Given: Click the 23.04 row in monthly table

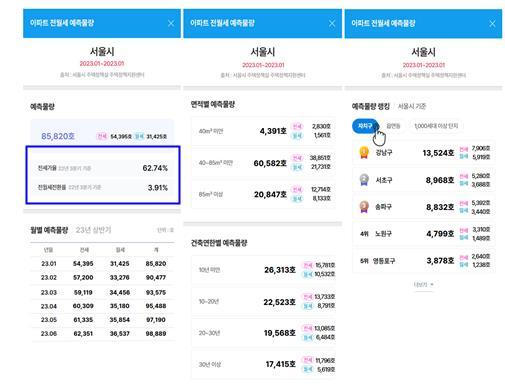Looking at the screenshot, I should click(102, 306).
